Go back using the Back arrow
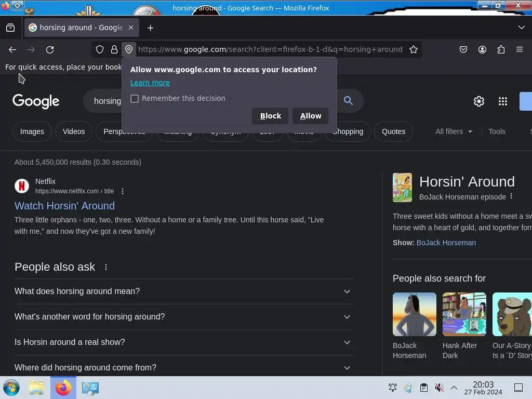This screenshot has width=532, height=399. (x=12, y=50)
